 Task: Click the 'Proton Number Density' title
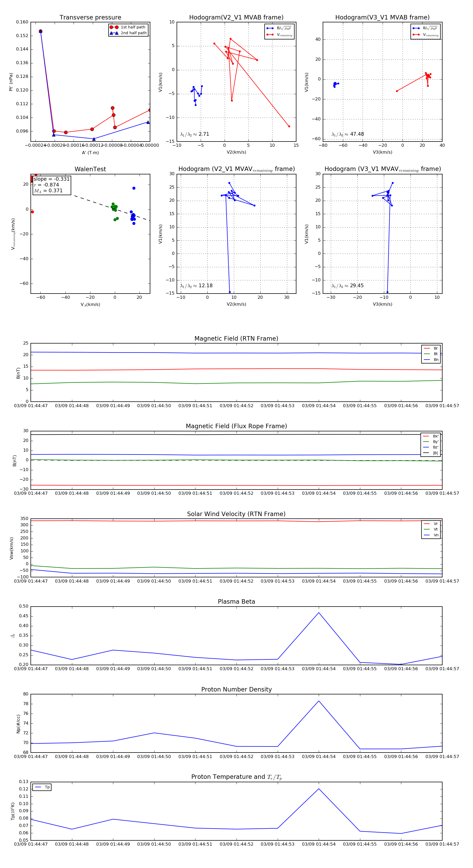[x=236, y=689]
